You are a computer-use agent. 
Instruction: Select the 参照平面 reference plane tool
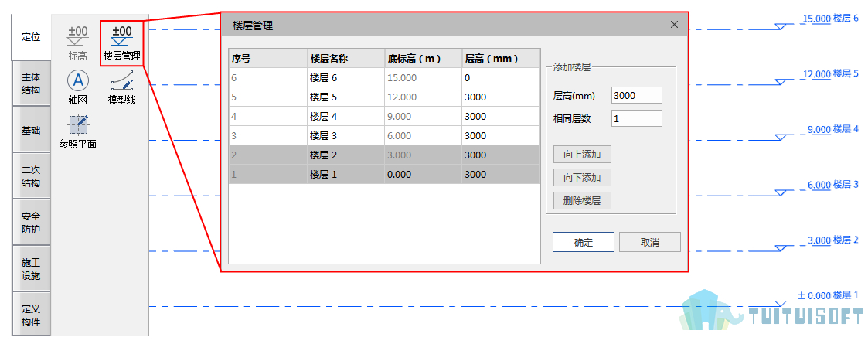point(77,132)
